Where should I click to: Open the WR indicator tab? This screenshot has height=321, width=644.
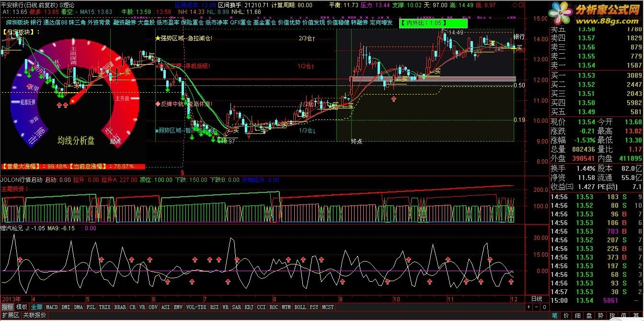226,307
